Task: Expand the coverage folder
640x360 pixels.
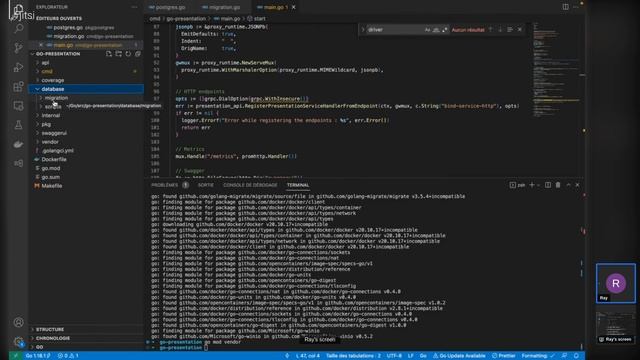Action: click(x=53, y=80)
